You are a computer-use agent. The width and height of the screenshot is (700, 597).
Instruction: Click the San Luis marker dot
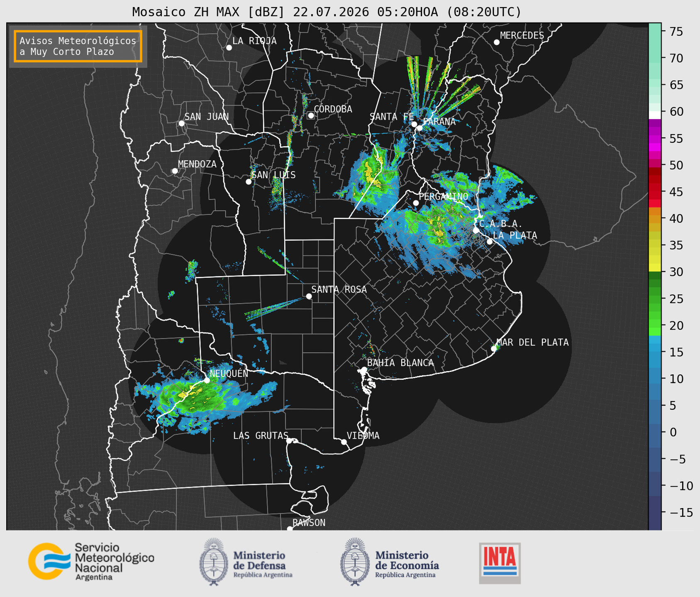tap(249, 182)
